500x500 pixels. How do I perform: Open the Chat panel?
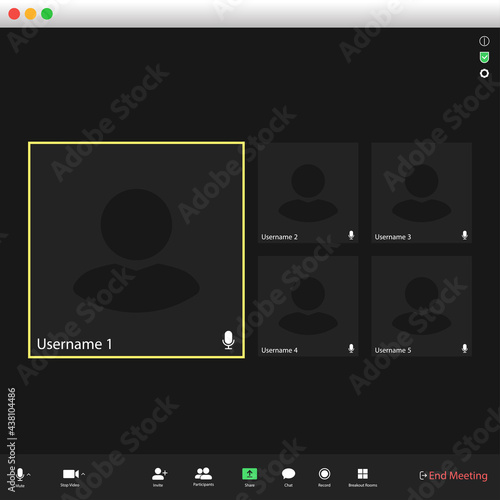(288, 474)
